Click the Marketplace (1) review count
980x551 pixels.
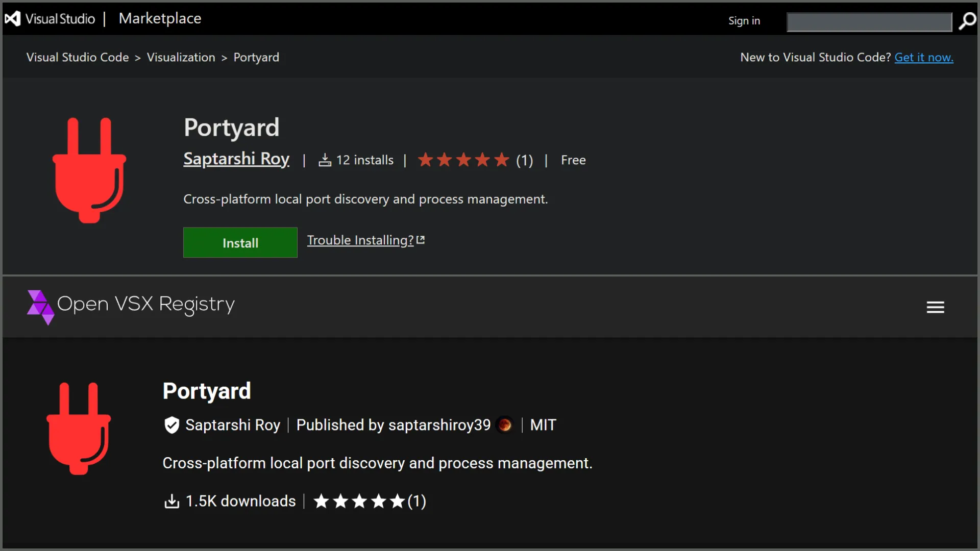(x=524, y=161)
